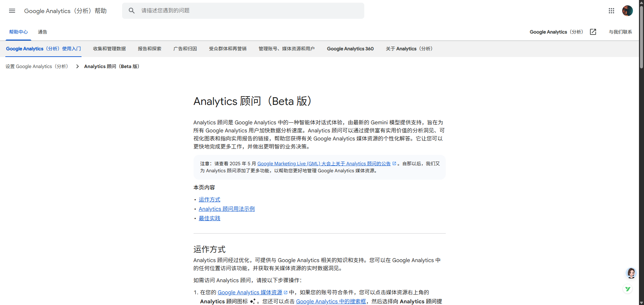
Task: Click the breadcrumb chevron arrow
Action: 77,66
